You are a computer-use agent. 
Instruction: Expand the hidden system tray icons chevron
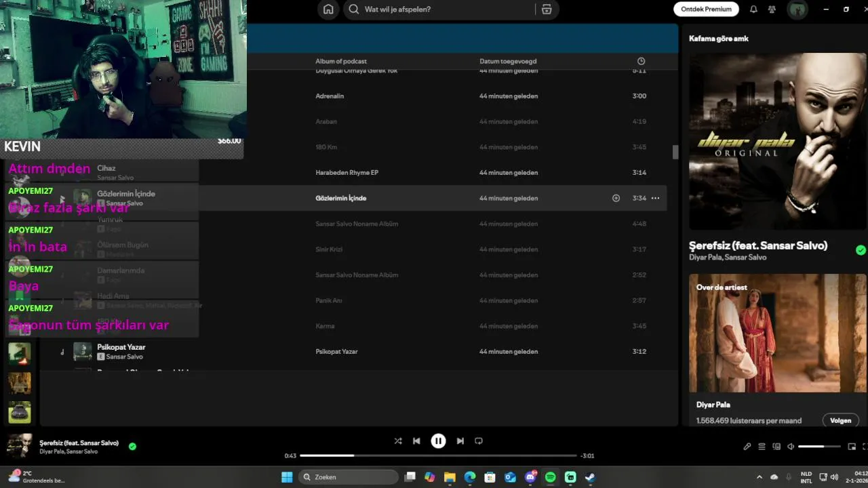click(x=759, y=477)
